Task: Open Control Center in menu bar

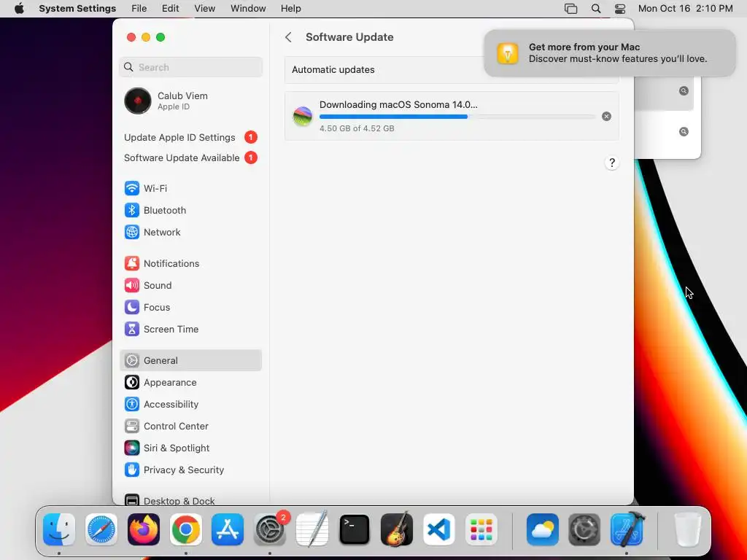Action: coord(620,9)
